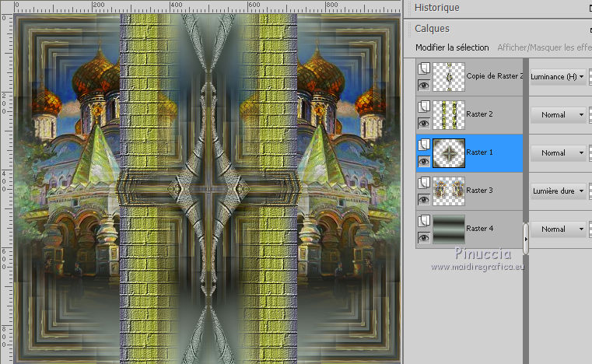
Task: Select the Copie de Raster 2 thumbnail
Action: click(449, 77)
